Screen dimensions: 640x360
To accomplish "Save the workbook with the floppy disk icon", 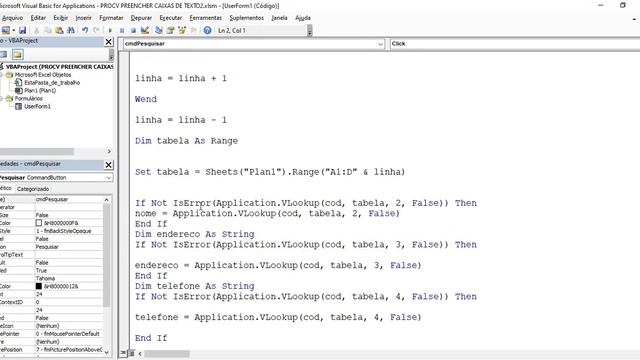I will click(22, 30).
